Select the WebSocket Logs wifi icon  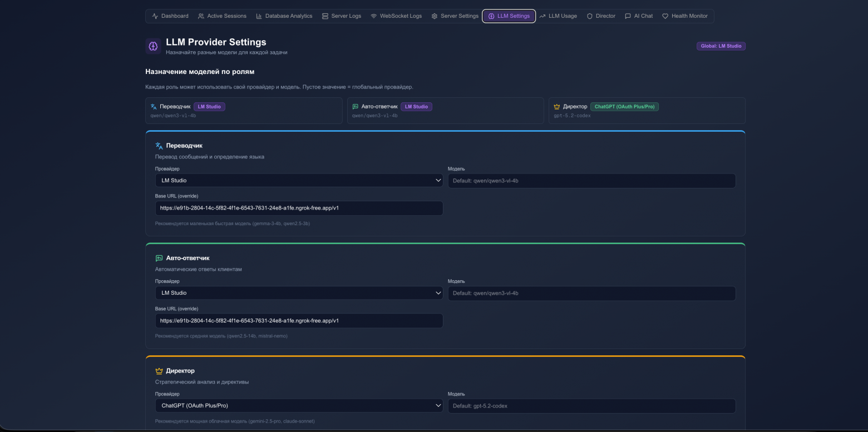coord(374,16)
